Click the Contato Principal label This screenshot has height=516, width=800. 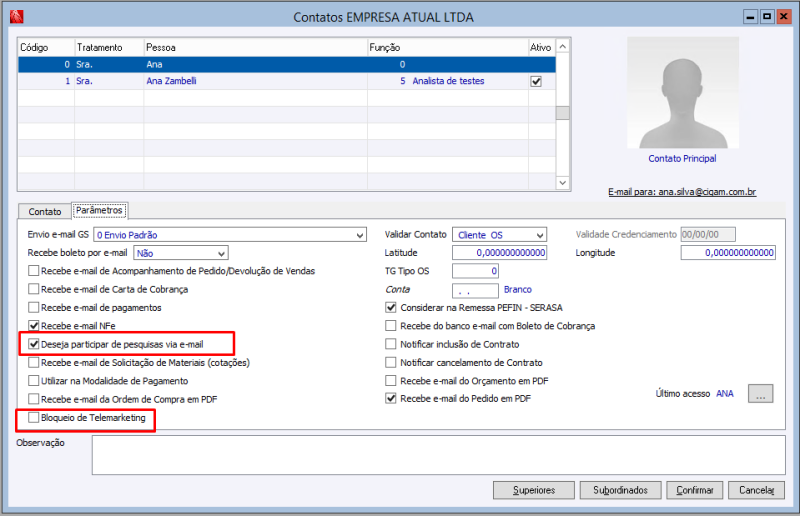682,159
